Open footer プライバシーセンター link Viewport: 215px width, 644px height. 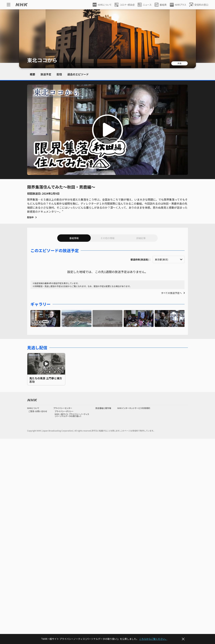pyautogui.click(x=63, y=408)
